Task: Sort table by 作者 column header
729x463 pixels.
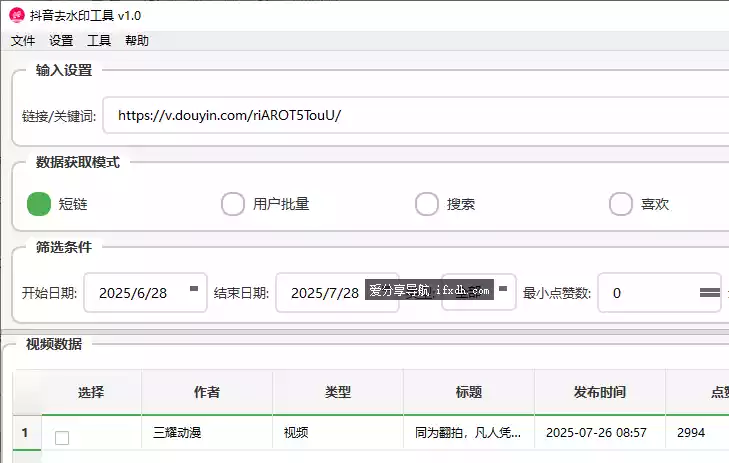Action: (207, 392)
